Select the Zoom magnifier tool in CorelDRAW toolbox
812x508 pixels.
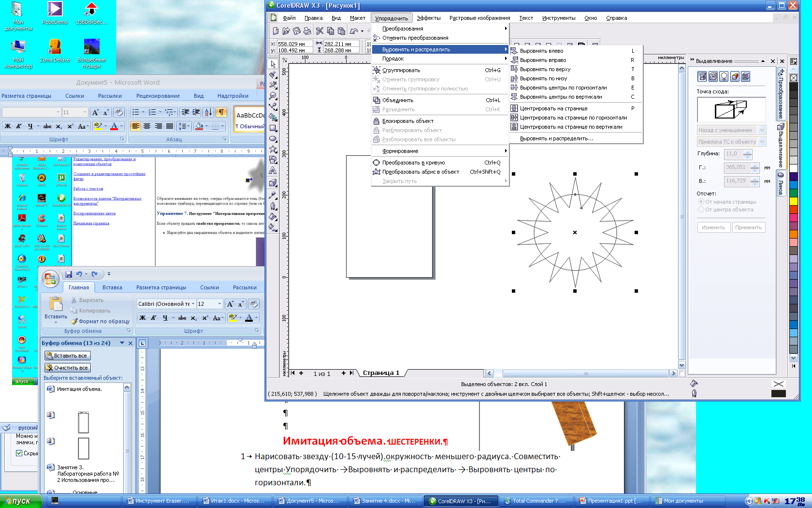click(x=273, y=96)
